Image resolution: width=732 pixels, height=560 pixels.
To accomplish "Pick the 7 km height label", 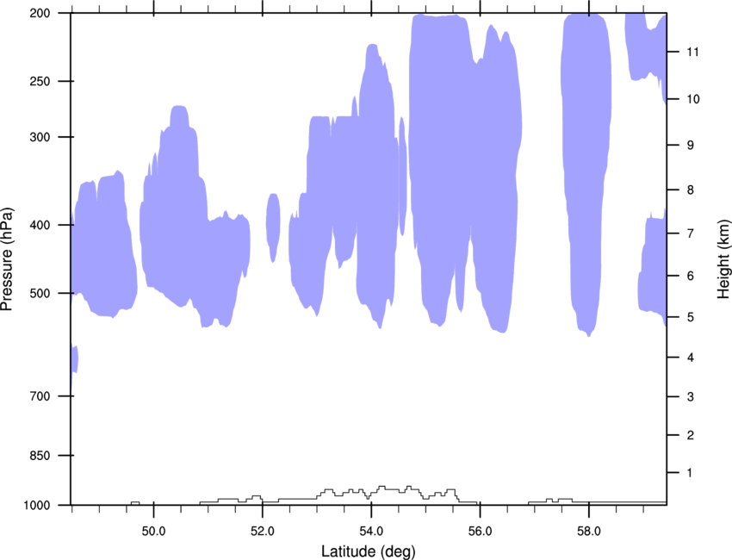I will click(690, 233).
